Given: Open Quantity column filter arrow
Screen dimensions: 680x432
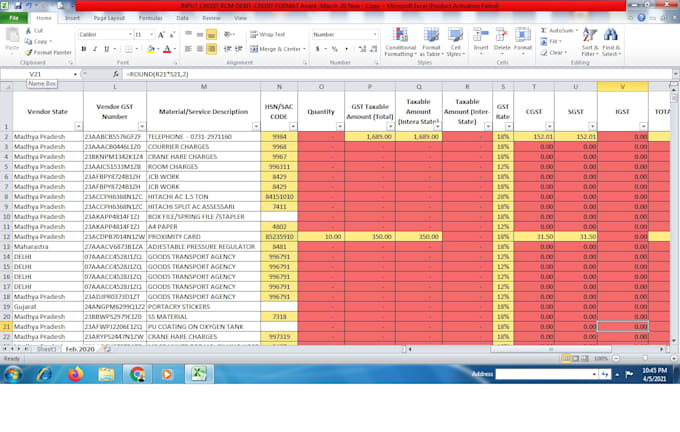Looking at the screenshot, I should pos(340,126).
